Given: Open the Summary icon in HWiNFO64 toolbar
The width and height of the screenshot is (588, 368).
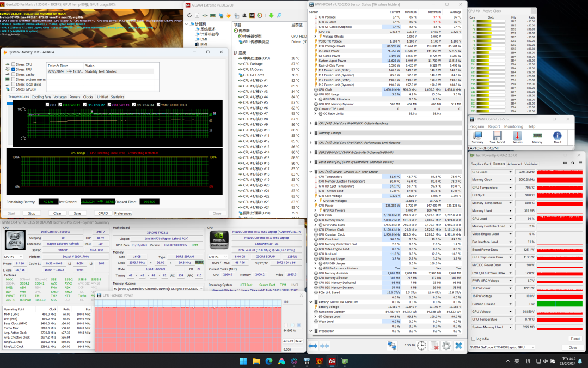Looking at the screenshot, I should pyautogui.click(x=477, y=136).
